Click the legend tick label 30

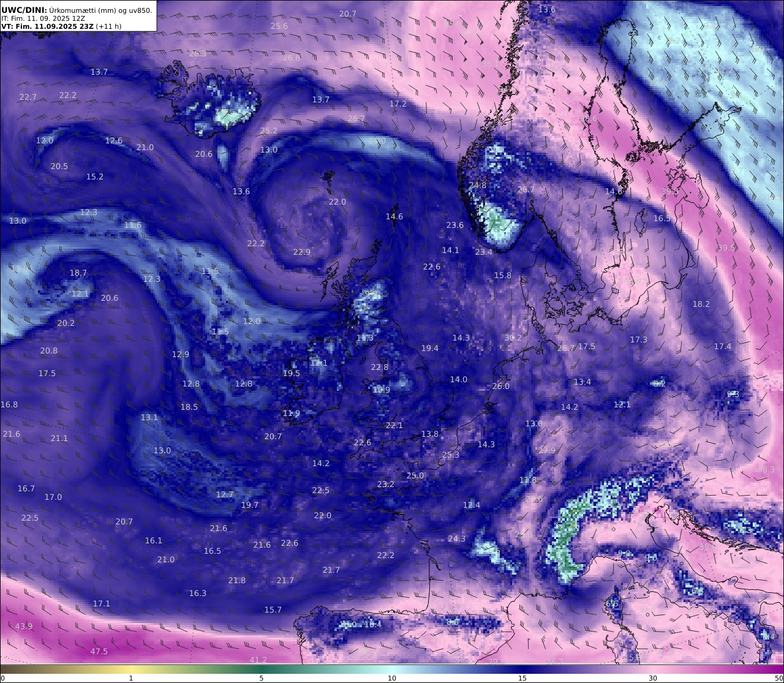[x=653, y=678]
